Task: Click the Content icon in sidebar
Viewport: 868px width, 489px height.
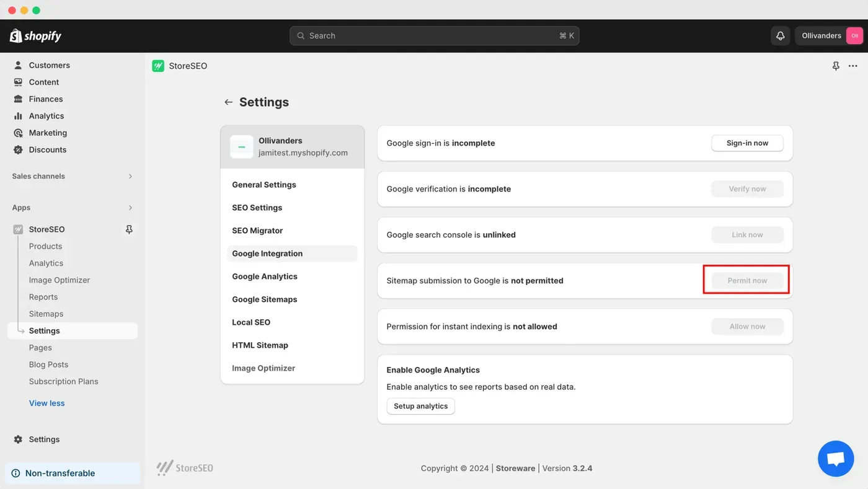Action: pyautogui.click(x=18, y=82)
